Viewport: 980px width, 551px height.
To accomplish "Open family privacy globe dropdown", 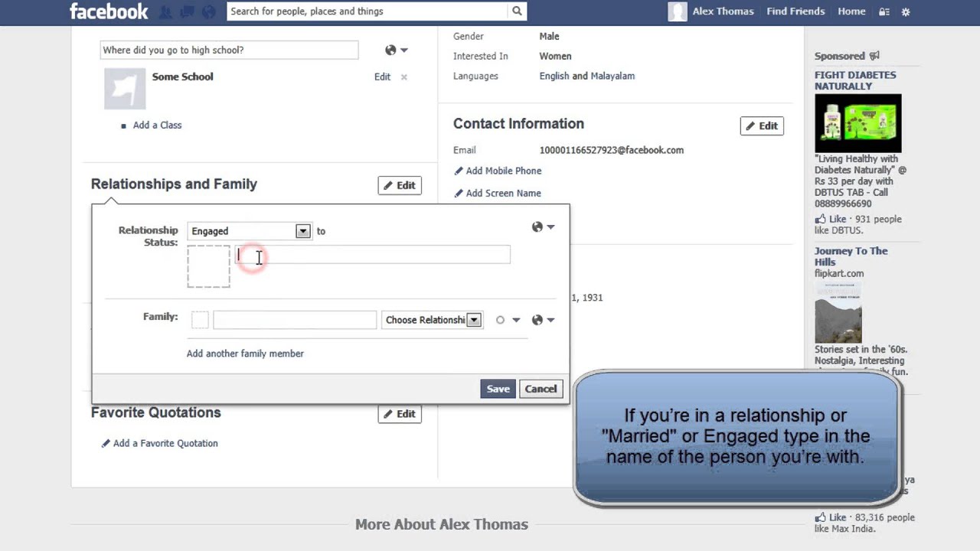I will [543, 320].
